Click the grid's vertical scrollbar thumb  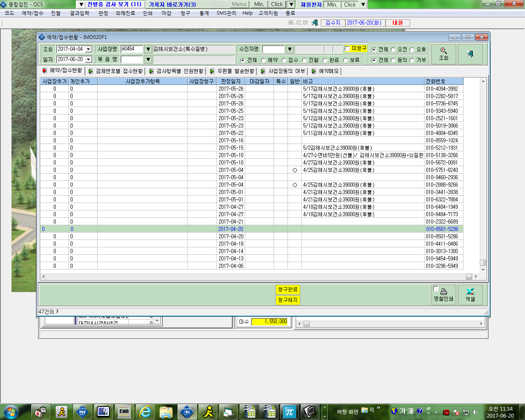point(483,262)
